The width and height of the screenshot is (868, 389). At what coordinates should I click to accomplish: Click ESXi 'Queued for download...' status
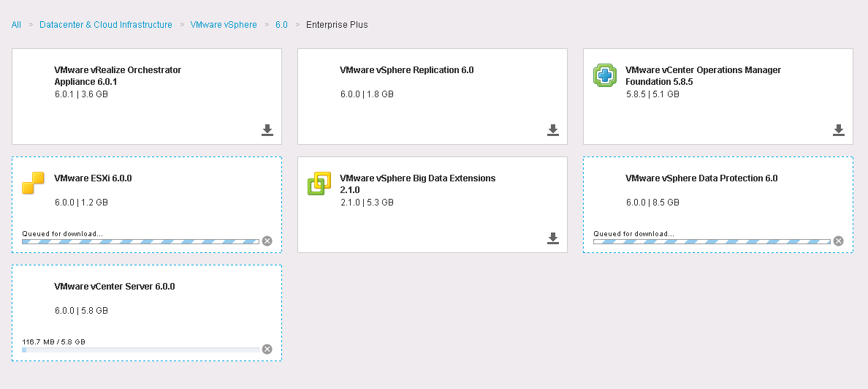(63, 234)
